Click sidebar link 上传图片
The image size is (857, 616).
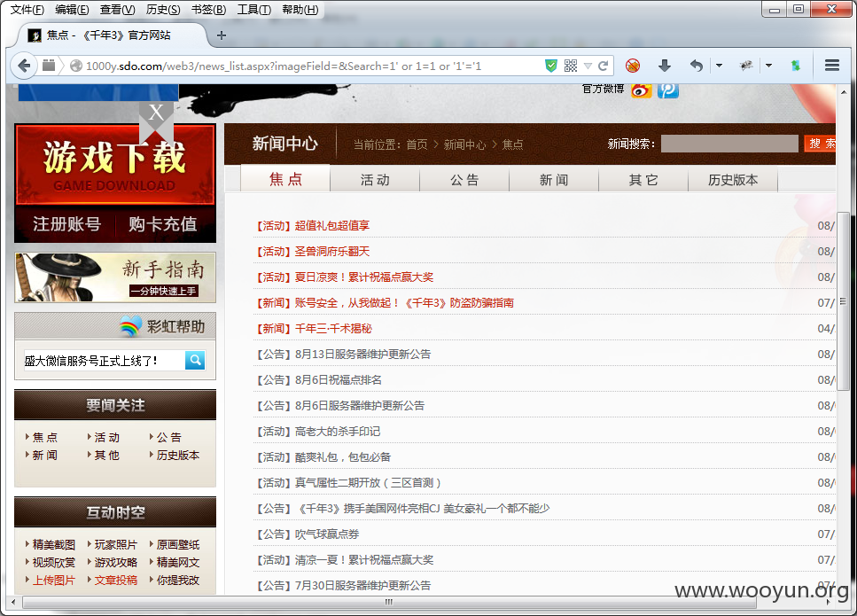pos(53,580)
